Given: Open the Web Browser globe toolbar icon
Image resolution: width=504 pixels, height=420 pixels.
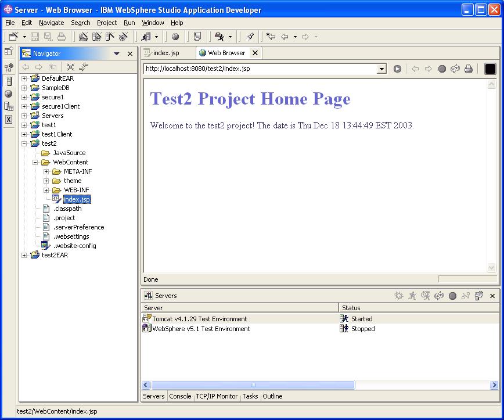Looking at the screenshot, I should pos(175,37).
